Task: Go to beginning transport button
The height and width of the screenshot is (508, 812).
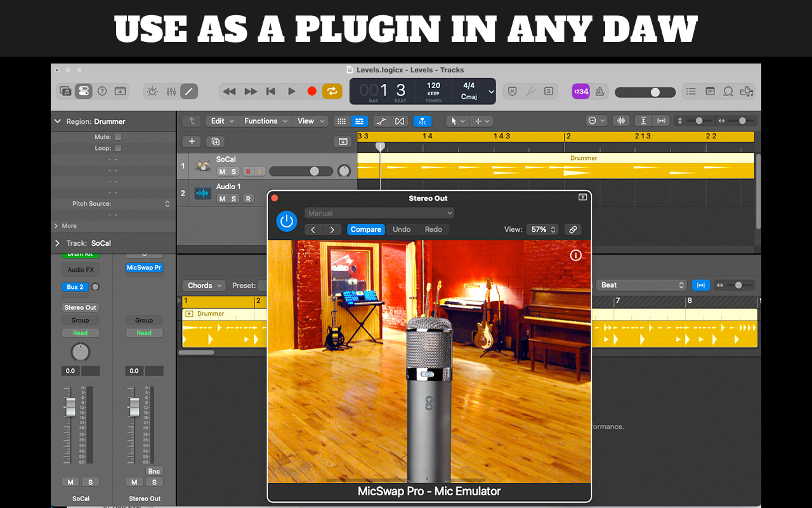Action: click(x=271, y=91)
